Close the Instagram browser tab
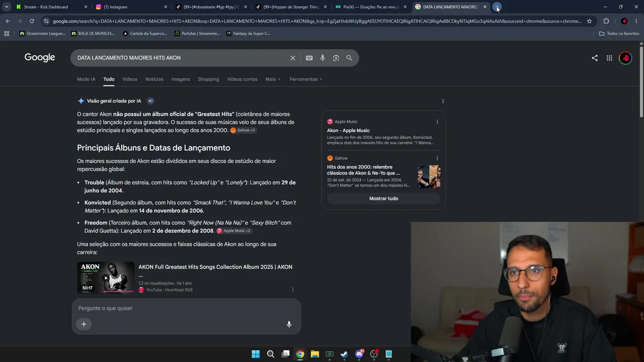Screen dimensions: 644x362 tap(166, 7)
